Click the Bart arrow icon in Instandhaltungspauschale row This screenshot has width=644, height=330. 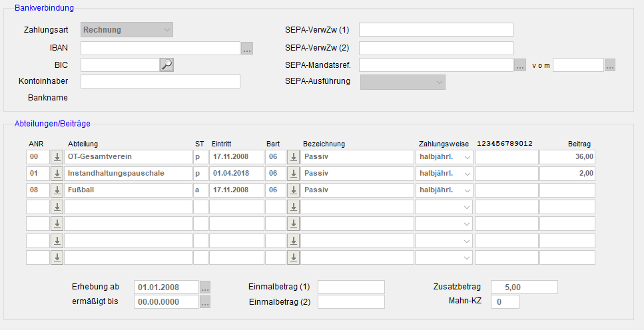[x=293, y=174]
